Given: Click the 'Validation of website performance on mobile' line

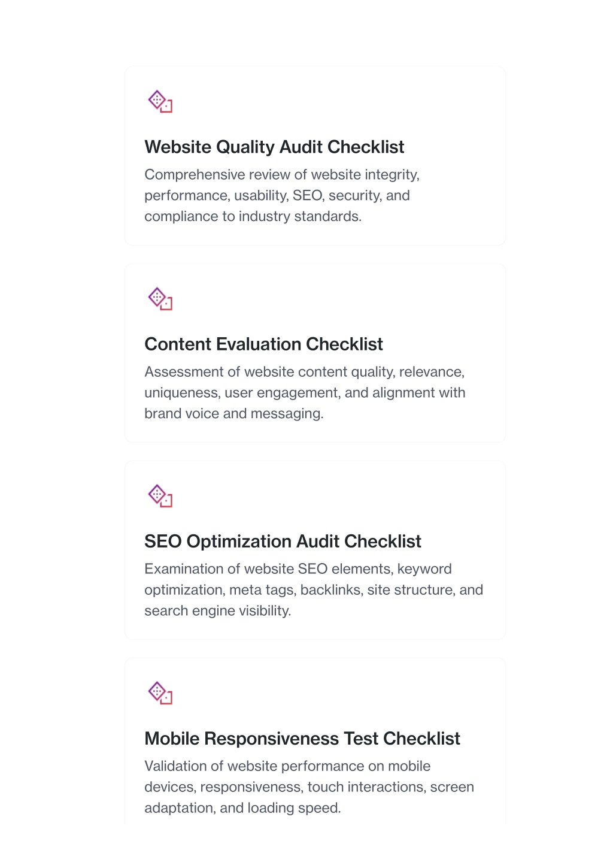Looking at the screenshot, I should [x=287, y=766].
